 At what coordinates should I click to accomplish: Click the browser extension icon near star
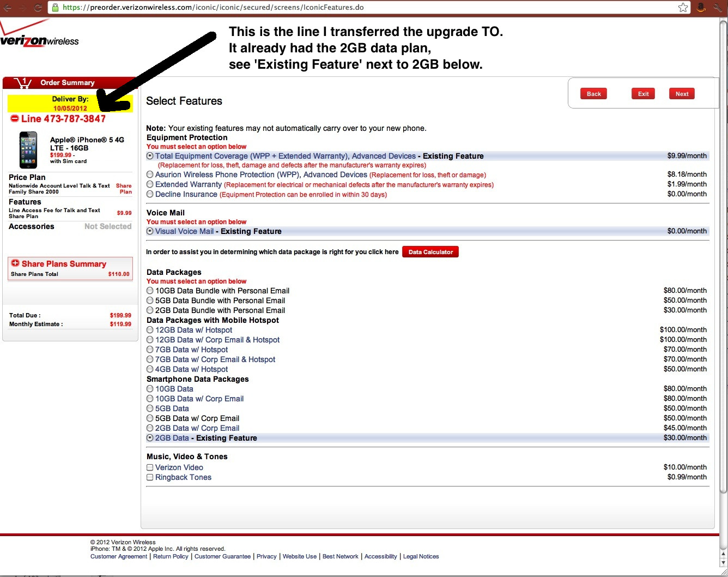[701, 7]
